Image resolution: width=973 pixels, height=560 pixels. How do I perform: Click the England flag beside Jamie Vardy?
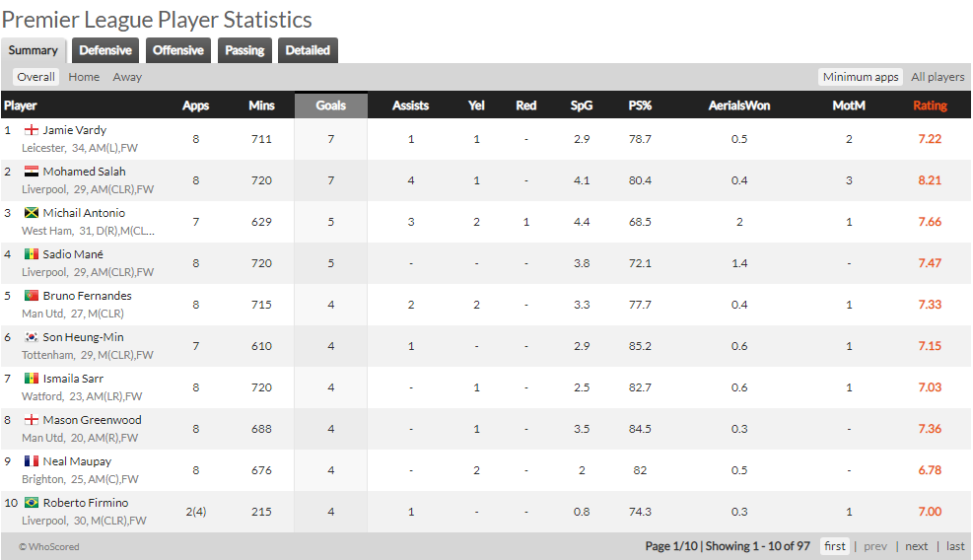pos(31,130)
